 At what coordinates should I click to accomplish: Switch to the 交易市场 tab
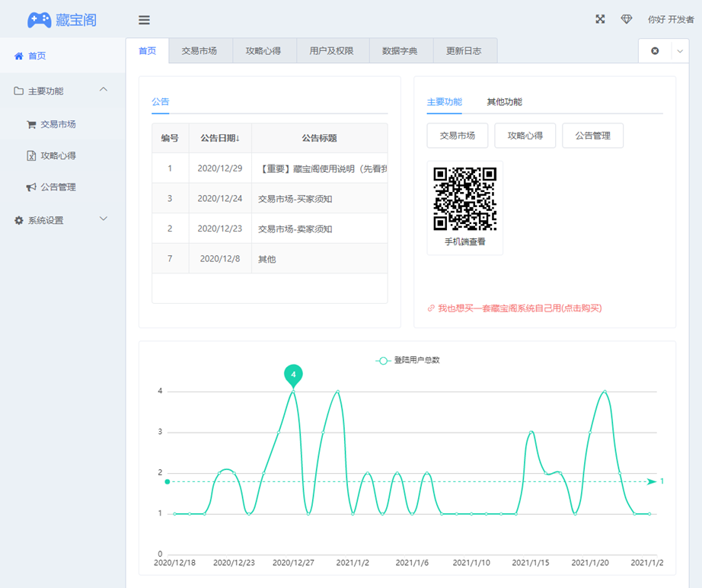coord(199,50)
